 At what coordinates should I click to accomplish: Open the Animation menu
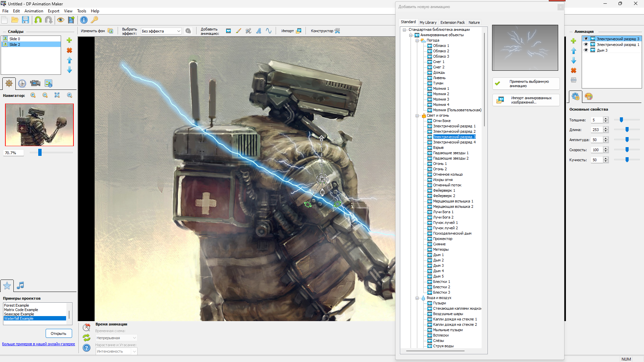click(34, 11)
